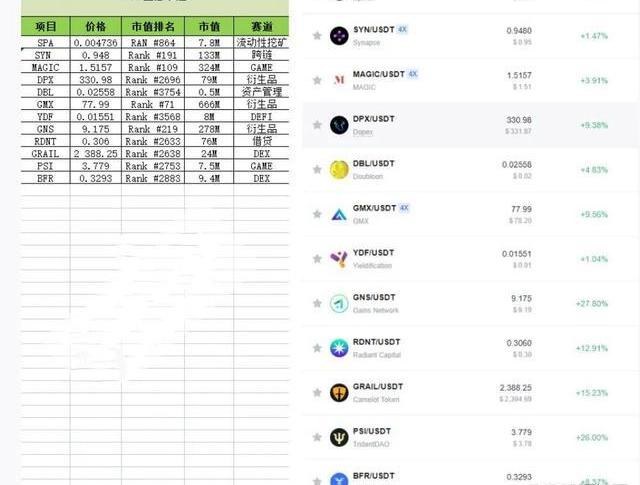Open the RDNT/USDT trading pair
640x485 pixels.
click(x=376, y=342)
